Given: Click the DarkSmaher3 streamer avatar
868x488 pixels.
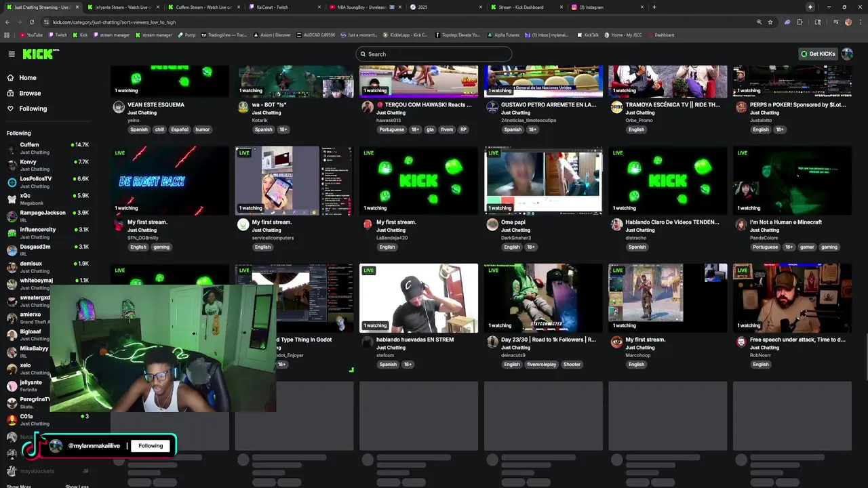Looking at the screenshot, I should [492, 224].
